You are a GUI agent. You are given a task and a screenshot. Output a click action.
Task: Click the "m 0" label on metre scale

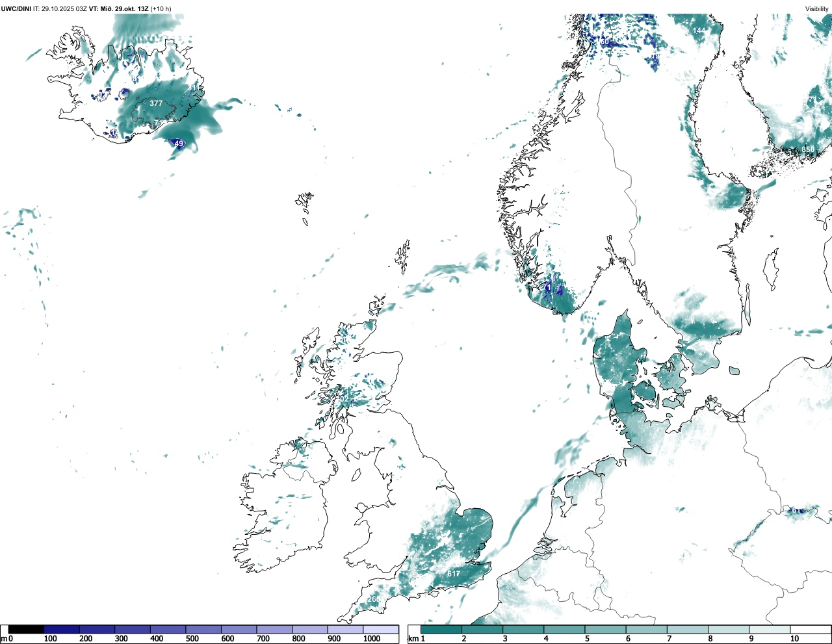7,639
